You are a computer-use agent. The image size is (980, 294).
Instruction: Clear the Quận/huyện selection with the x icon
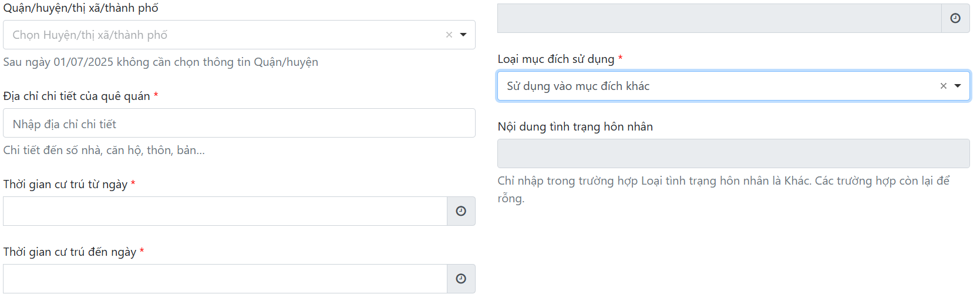(x=449, y=35)
